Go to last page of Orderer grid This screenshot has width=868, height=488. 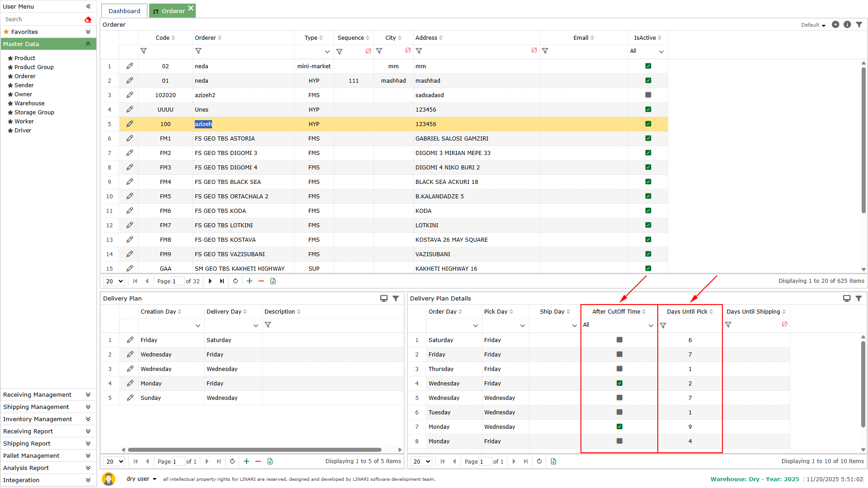click(x=222, y=281)
